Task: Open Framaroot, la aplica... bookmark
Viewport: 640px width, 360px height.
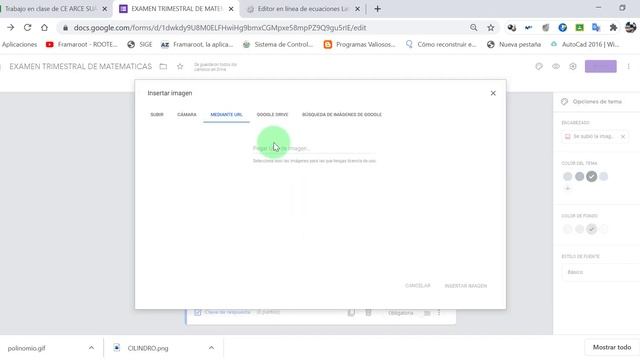Action: click(x=197, y=44)
